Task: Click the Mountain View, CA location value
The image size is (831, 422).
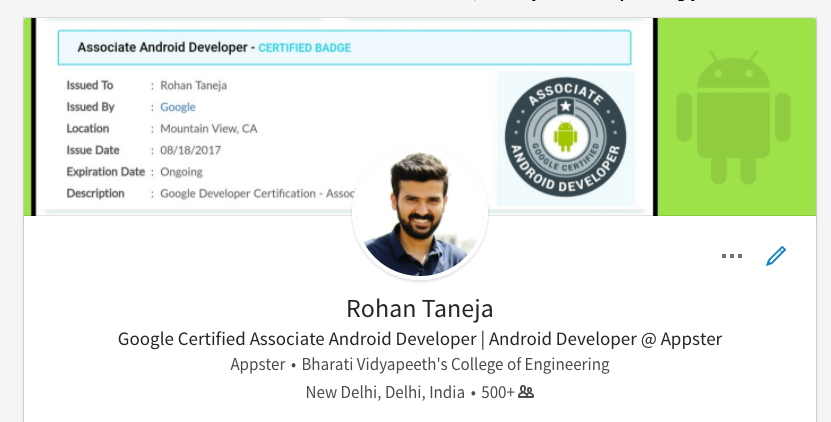Action: pos(209,129)
